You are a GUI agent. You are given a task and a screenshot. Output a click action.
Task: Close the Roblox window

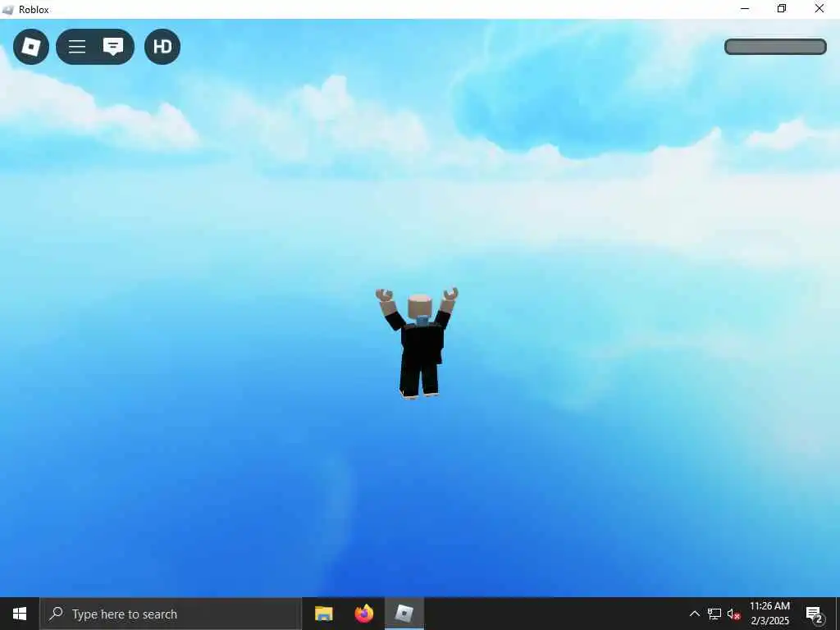[819, 9]
